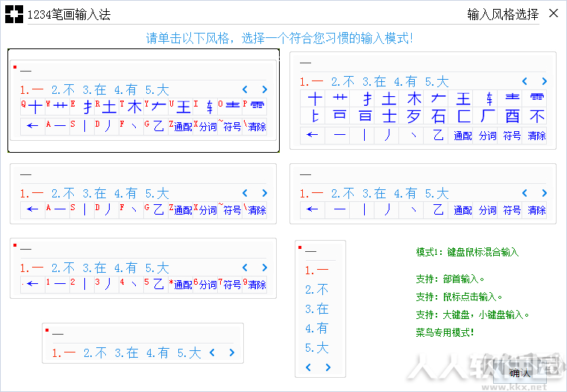Select the unlabeled strokes-only style
Image resolution: width=567 pixels, height=392 pixels.
[423, 194]
